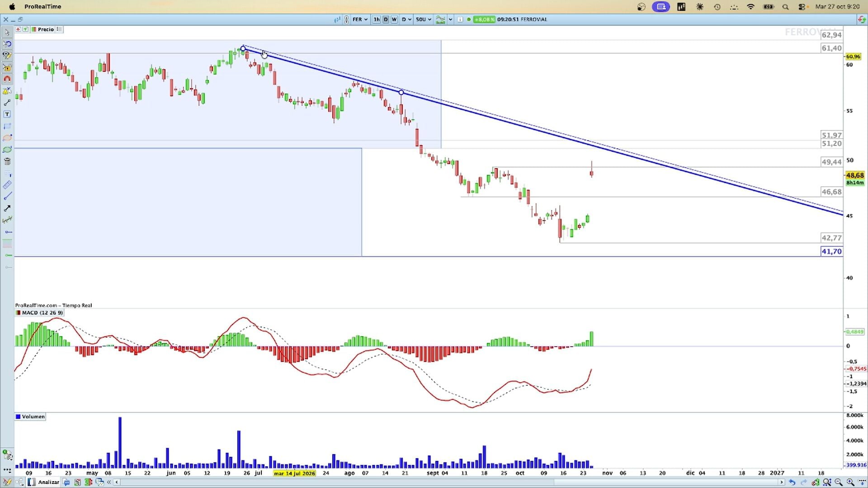
Task: Open the Apple menu
Action: (12, 6)
